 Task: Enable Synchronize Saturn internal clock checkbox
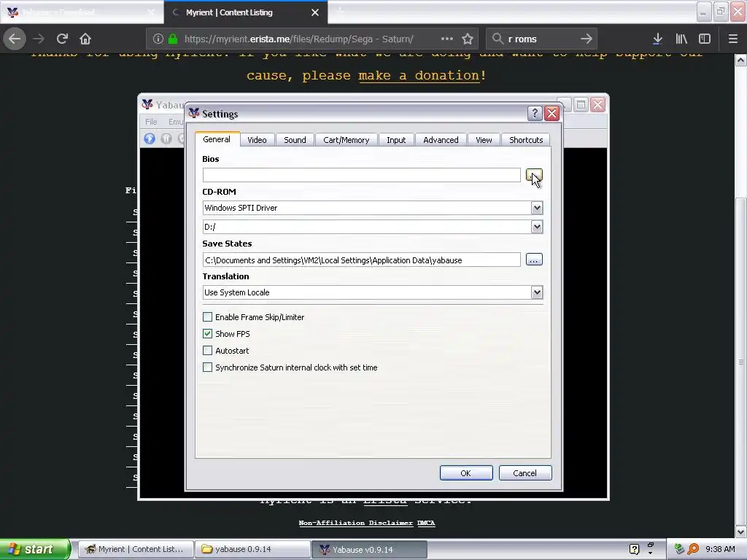pos(207,367)
